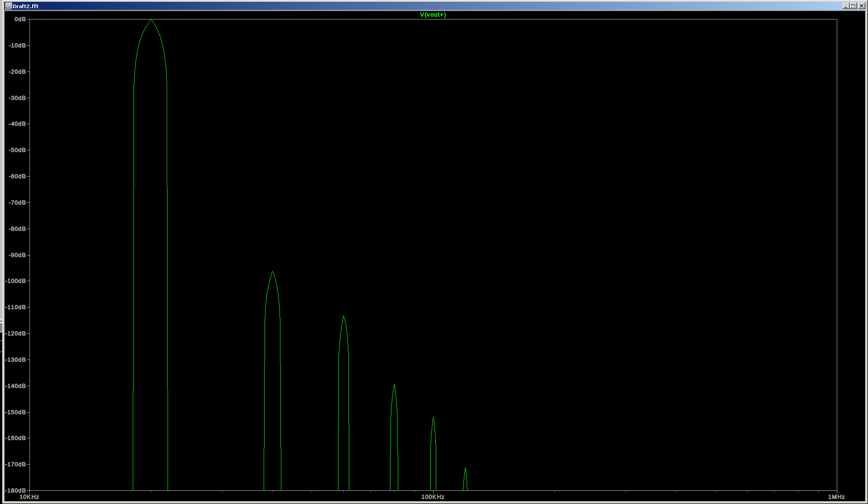Click the -170dB axis label

click(16, 464)
